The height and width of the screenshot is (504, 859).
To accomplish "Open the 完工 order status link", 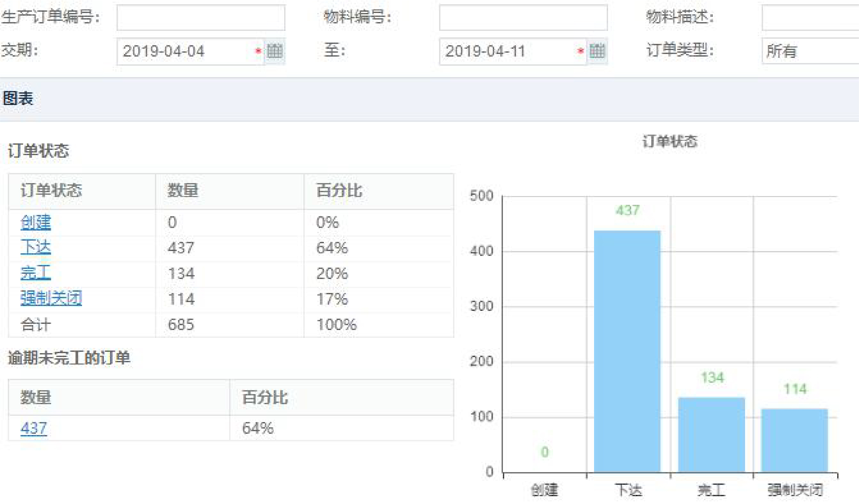I will point(36,273).
